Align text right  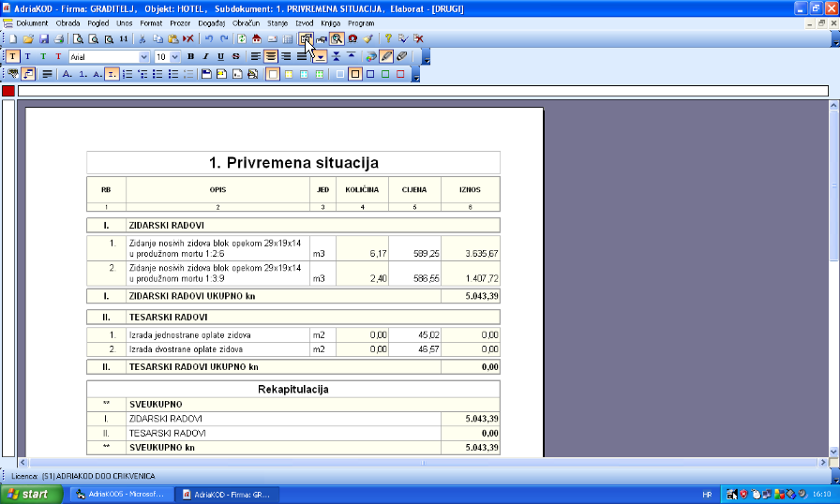[x=286, y=56]
